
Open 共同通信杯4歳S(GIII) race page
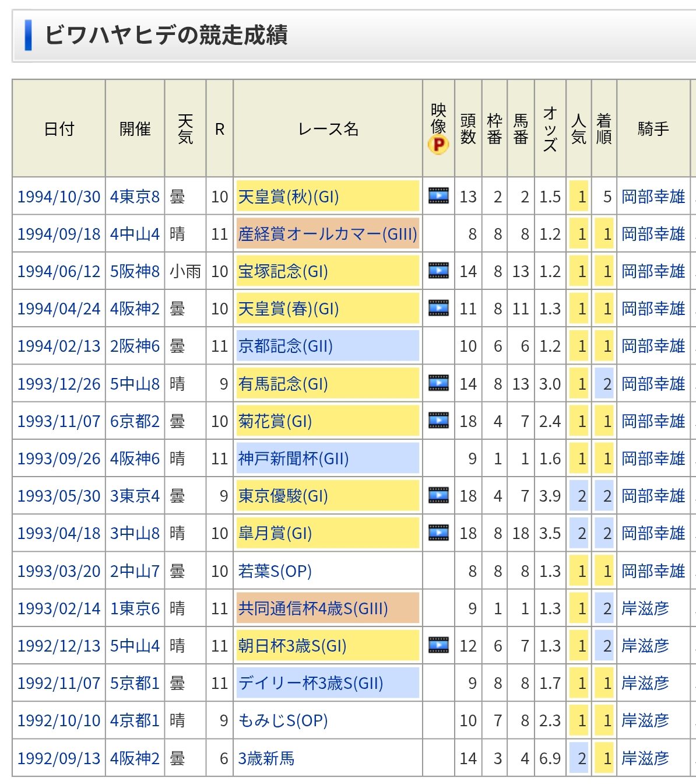[313, 608]
